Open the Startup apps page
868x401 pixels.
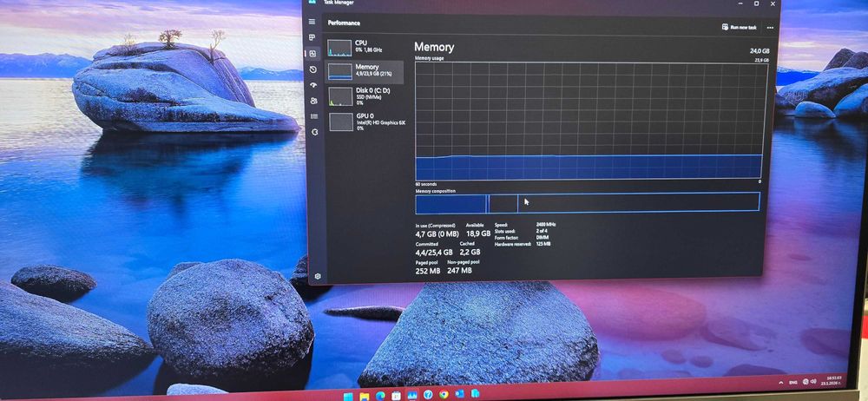313,85
